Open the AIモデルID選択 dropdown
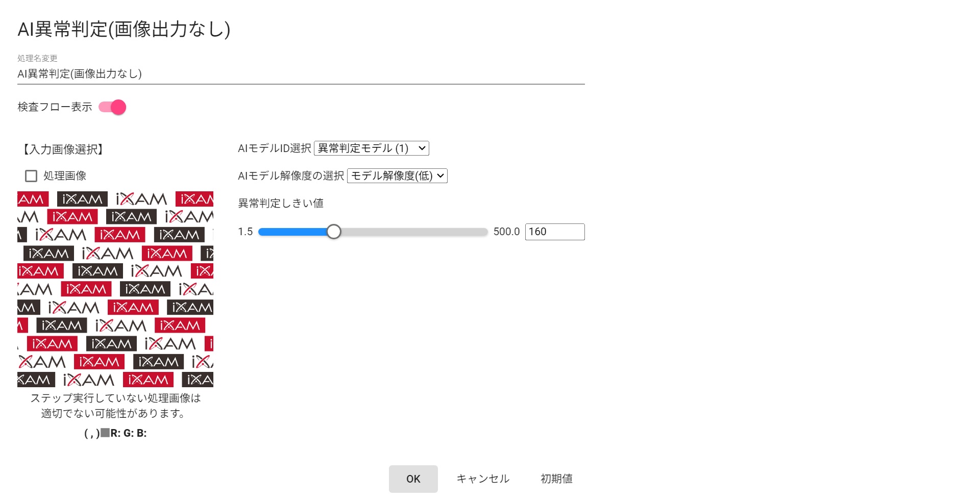980x502 pixels. 371,148
